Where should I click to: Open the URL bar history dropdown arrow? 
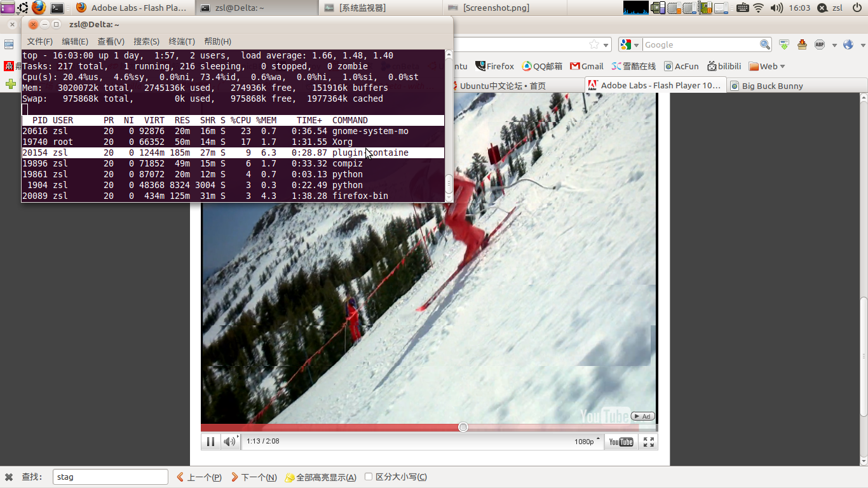pos(606,45)
